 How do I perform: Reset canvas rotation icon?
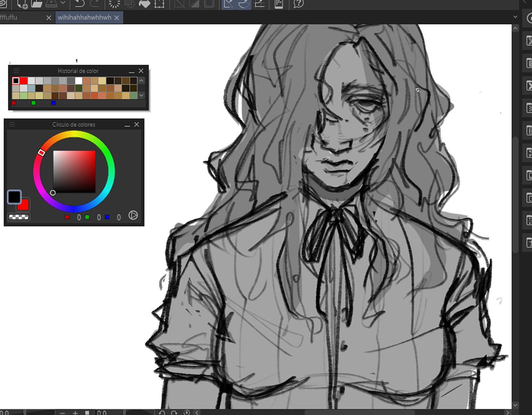(186, 412)
